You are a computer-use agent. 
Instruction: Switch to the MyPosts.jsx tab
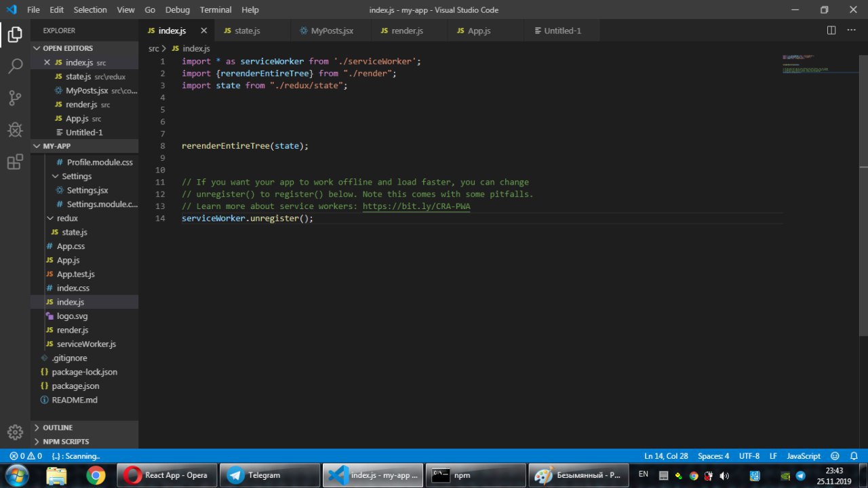click(x=332, y=31)
